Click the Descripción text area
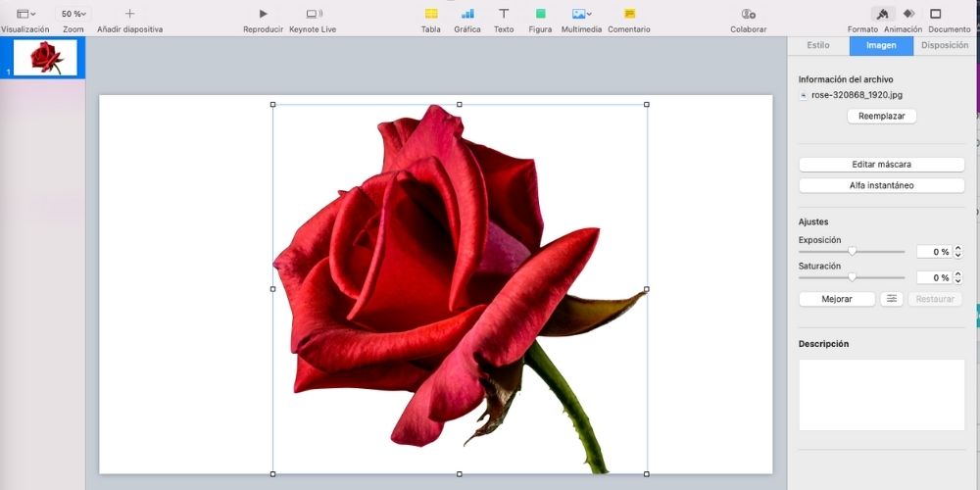 coord(882,394)
